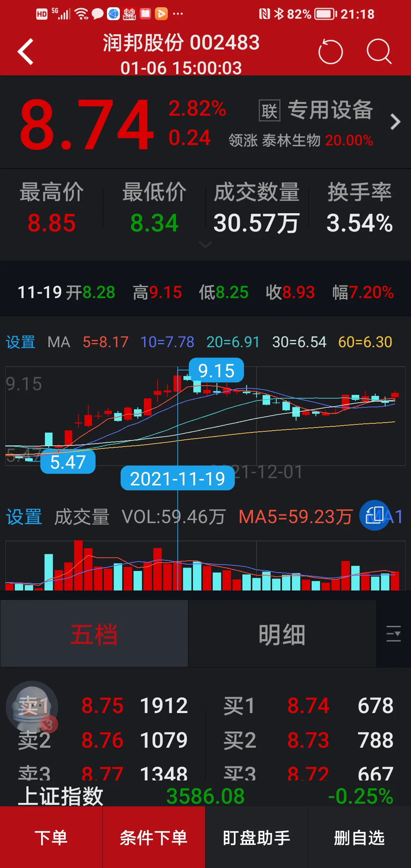Tap the 条件下单 button
The height and width of the screenshot is (868, 411).
(x=154, y=838)
